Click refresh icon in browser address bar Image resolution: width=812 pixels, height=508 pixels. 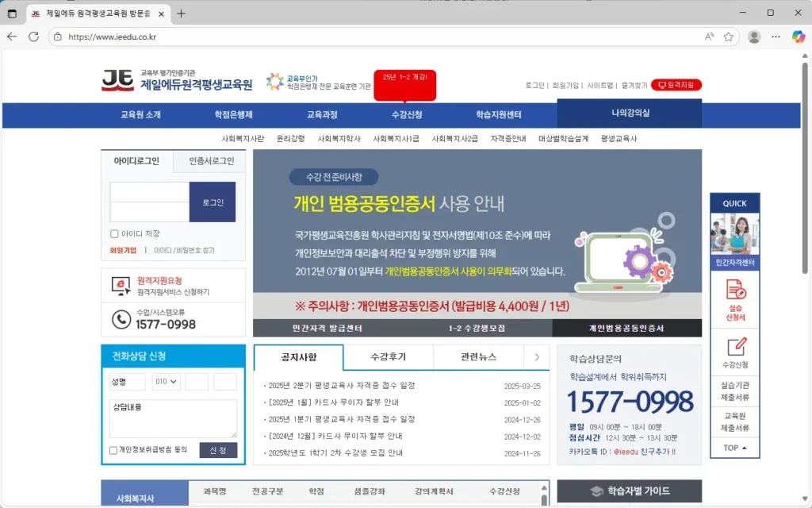(33, 37)
